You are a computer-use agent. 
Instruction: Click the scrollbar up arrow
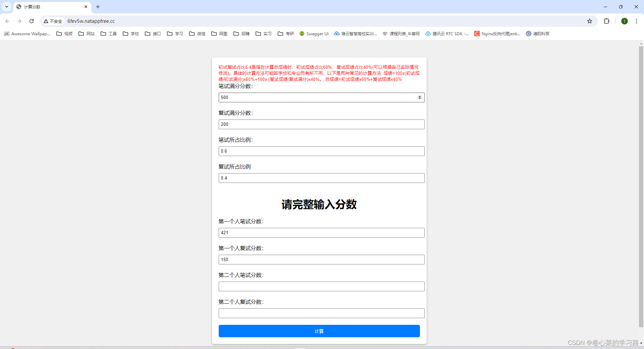click(641, 44)
